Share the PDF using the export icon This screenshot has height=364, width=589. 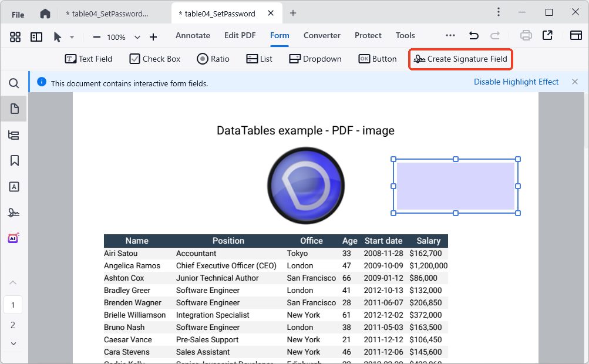coord(548,35)
